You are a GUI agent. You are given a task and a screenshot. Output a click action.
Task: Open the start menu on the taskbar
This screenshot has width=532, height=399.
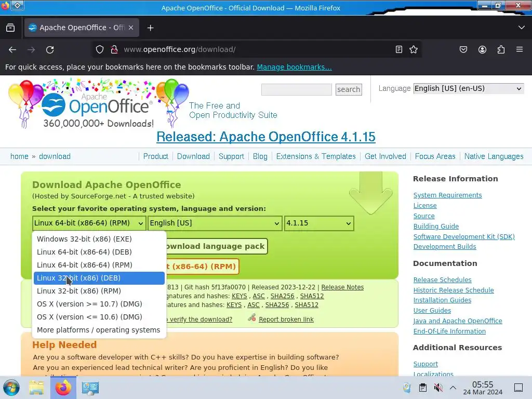11,388
